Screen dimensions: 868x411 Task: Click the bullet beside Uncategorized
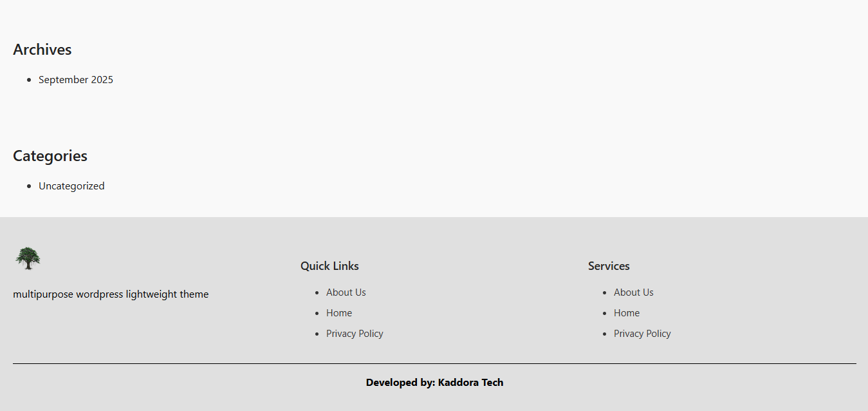29,186
